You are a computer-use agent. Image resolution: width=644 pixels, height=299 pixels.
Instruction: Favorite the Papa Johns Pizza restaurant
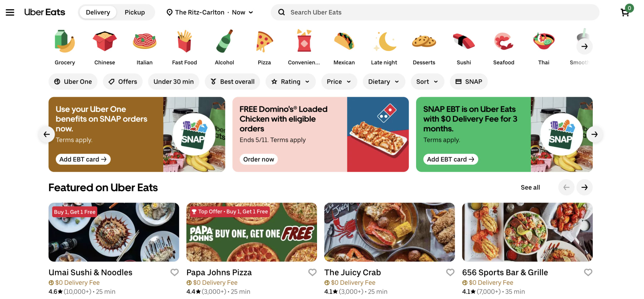pyautogui.click(x=312, y=272)
